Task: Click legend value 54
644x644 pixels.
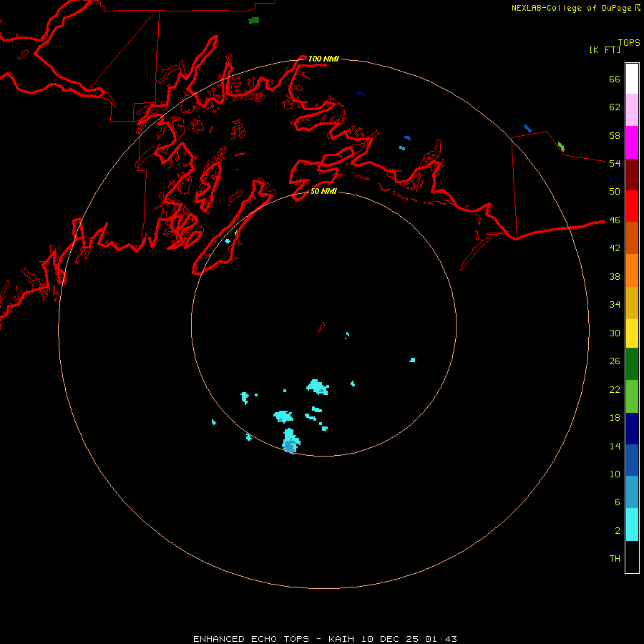Action: click(x=615, y=163)
